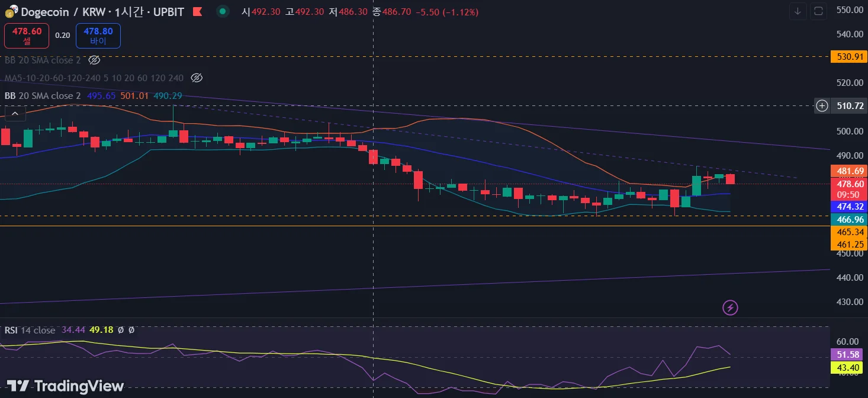Click the orange-red 481.69 price label

[848, 171]
